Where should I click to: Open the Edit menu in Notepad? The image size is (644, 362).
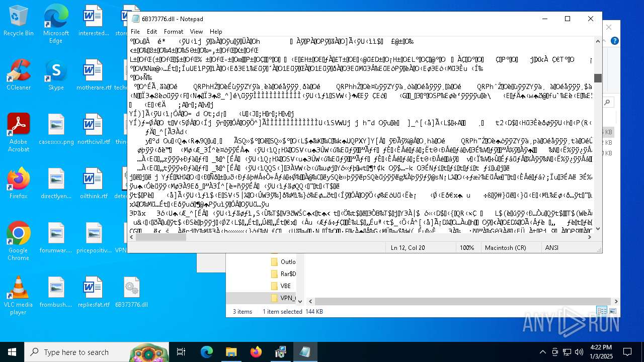[x=152, y=31]
